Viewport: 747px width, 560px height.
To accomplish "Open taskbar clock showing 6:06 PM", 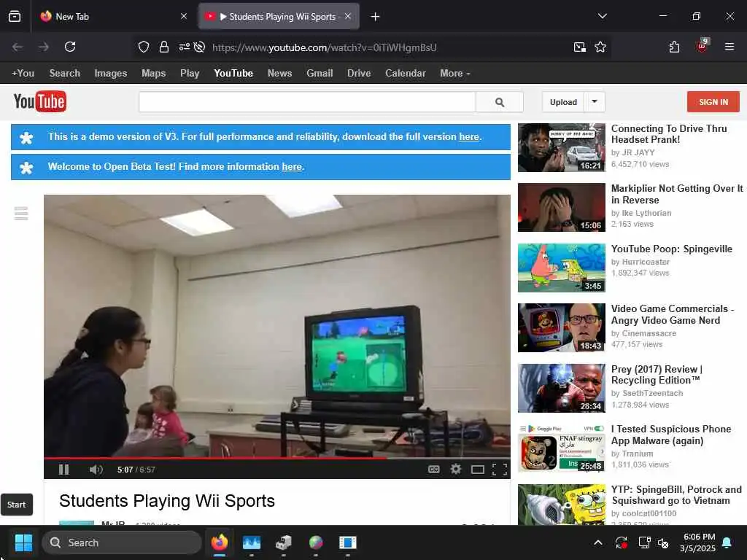I will point(698,542).
